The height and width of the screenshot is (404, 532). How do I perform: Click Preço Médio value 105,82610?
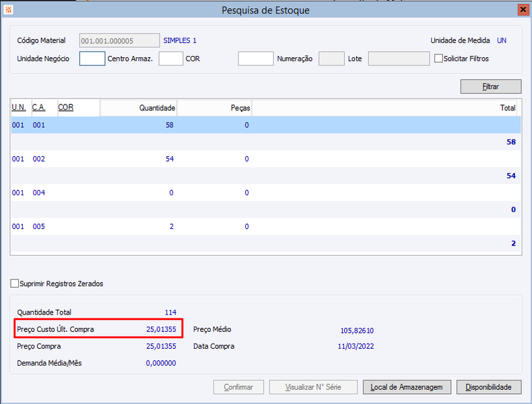point(357,331)
